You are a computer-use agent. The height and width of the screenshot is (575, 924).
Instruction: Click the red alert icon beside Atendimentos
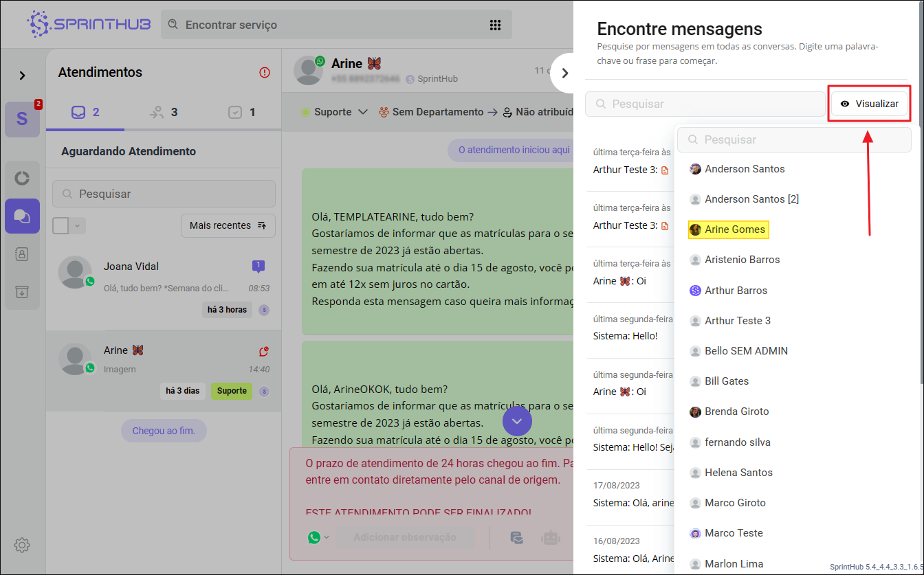click(265, 72)
